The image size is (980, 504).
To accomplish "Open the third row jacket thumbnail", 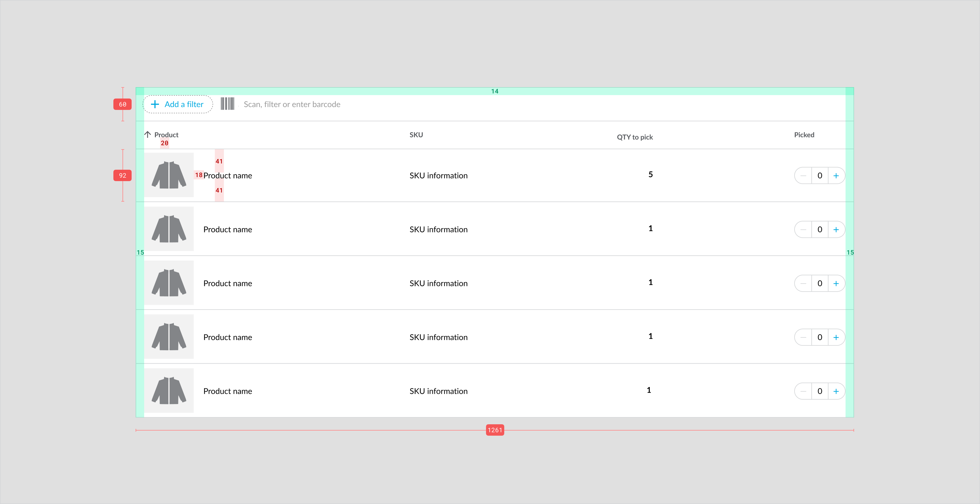I will 169,283.
